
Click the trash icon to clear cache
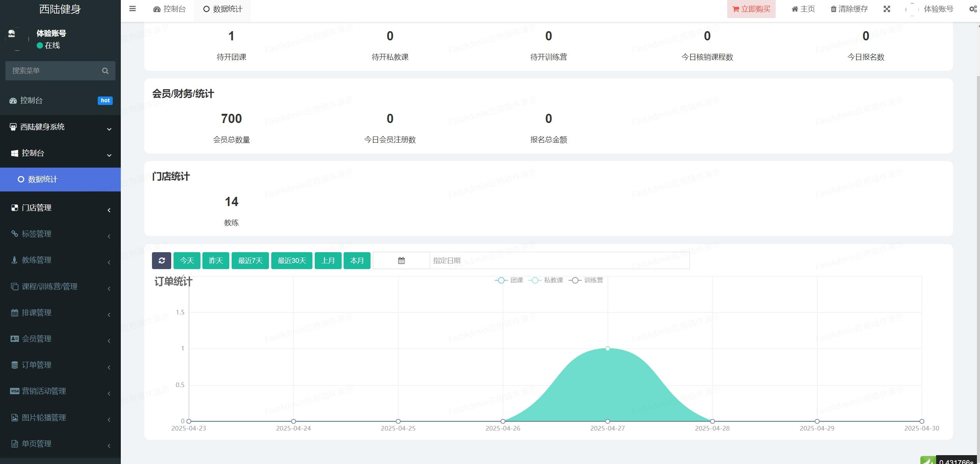(x=833, y=9)
